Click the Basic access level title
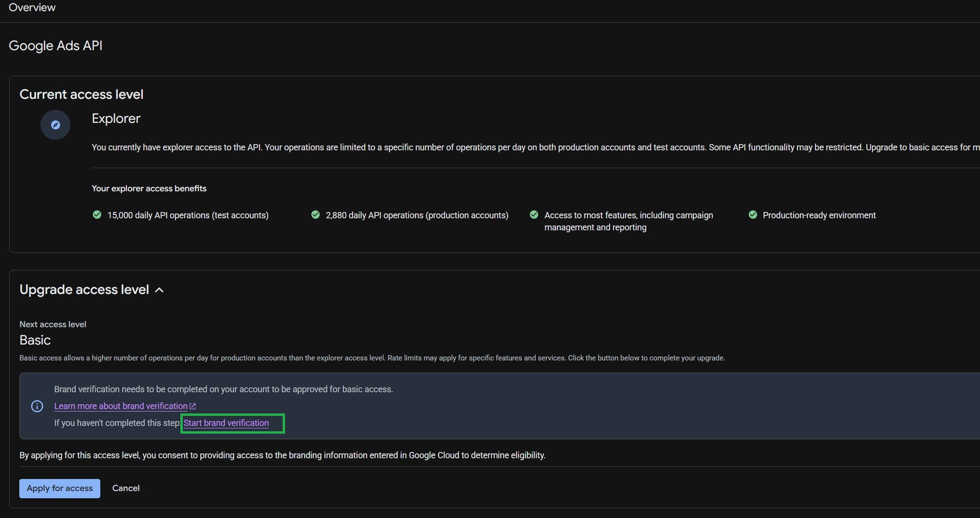980x518 pixels. pyautogui.click(x=35, y=340)
